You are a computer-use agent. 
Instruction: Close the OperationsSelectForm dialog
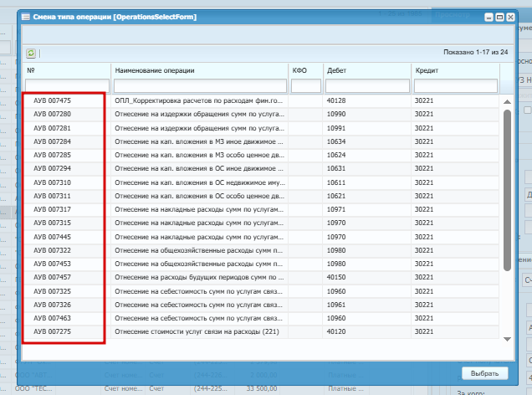[510, 17]
